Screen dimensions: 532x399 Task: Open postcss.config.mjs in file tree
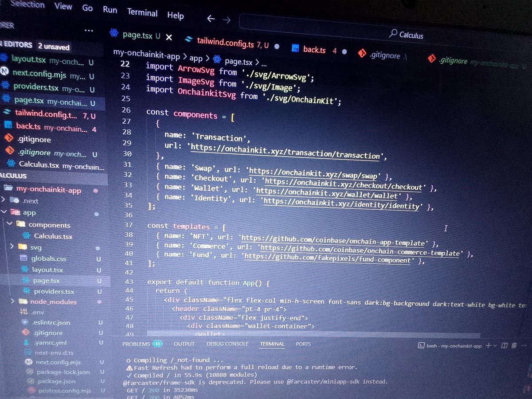pos(65,391)
